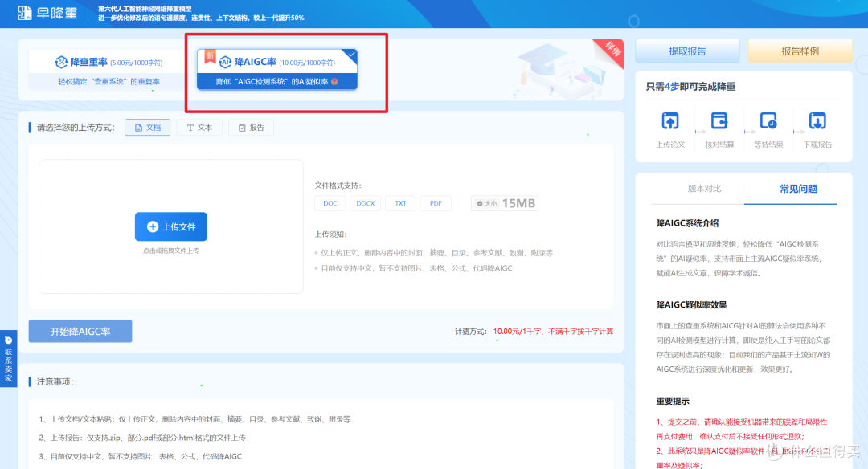The image size is (868, 469).
Task: Choose 报告 upload method
Action: 251,127
